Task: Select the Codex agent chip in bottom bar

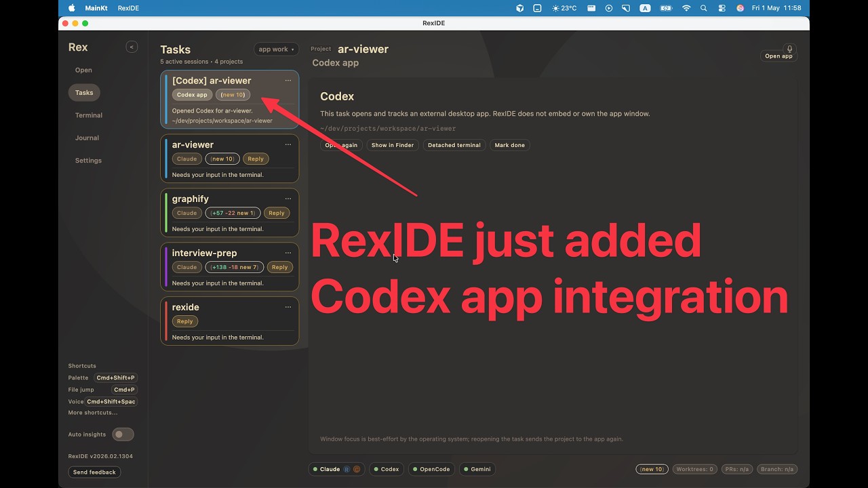Action: [387, 469]
